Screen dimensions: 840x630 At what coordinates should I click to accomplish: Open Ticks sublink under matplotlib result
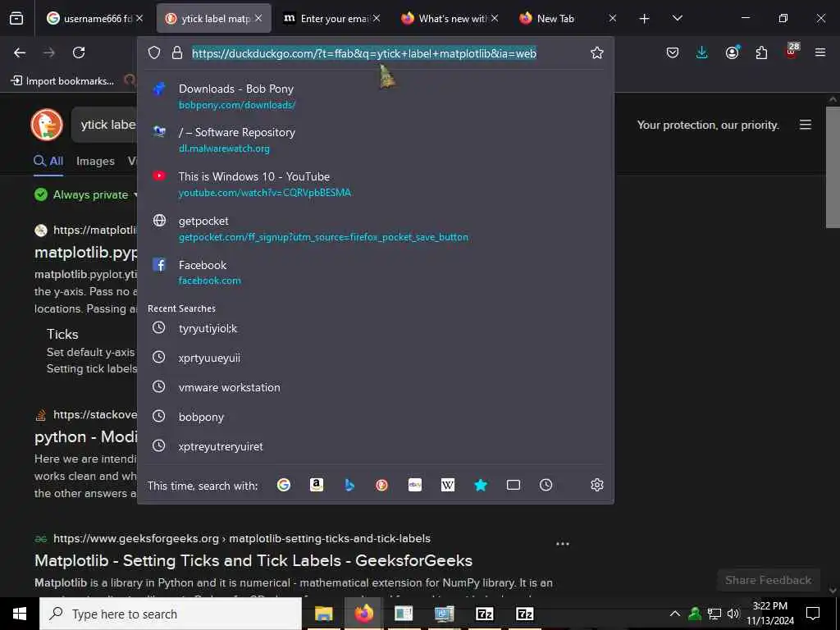[62, 334]
